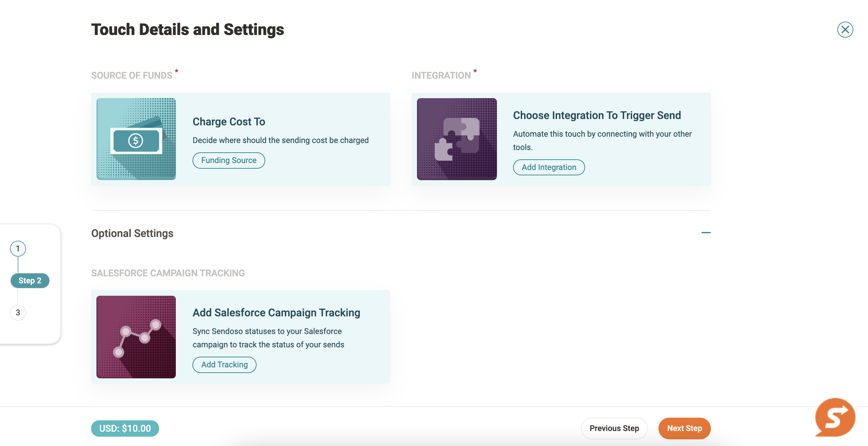Click the Choose Integration To Trigger Send heading
This screenshot has width=868, height=446.
(x=597, y=115)
